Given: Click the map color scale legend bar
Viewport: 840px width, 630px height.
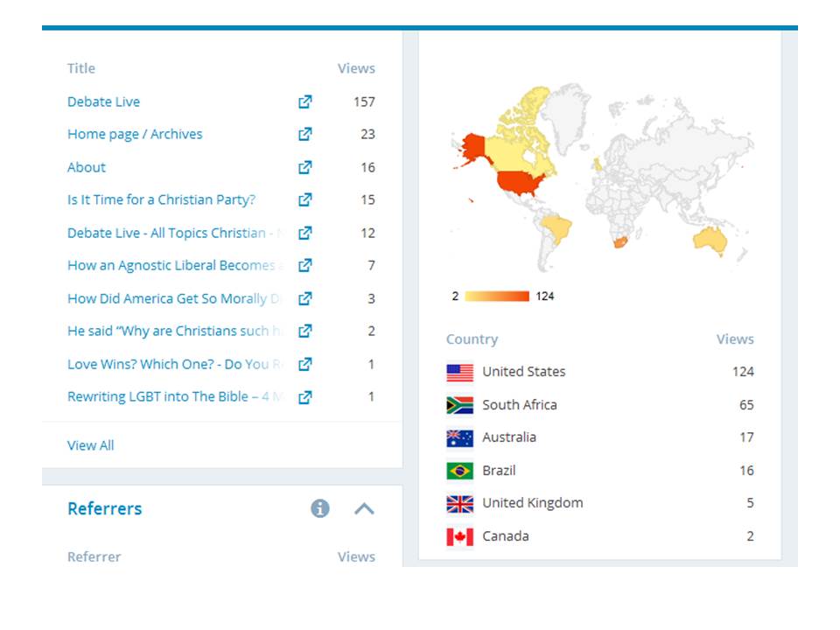Looking at the screenshot, I should [497, 297].
